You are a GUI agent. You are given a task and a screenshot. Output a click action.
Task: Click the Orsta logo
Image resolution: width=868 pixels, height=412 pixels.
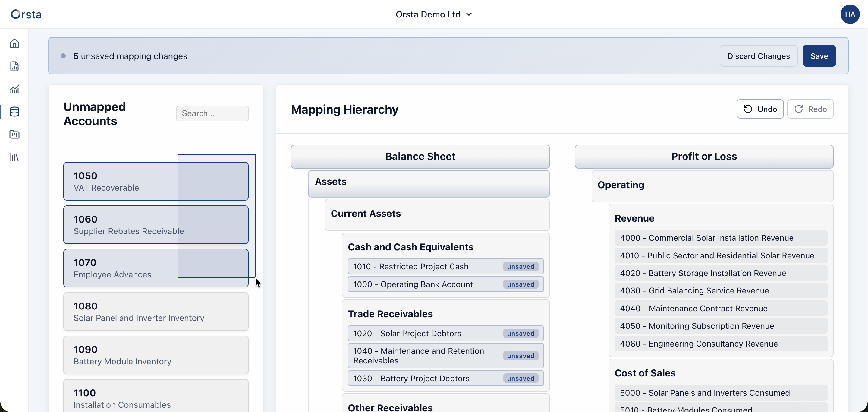click(26, 14)
